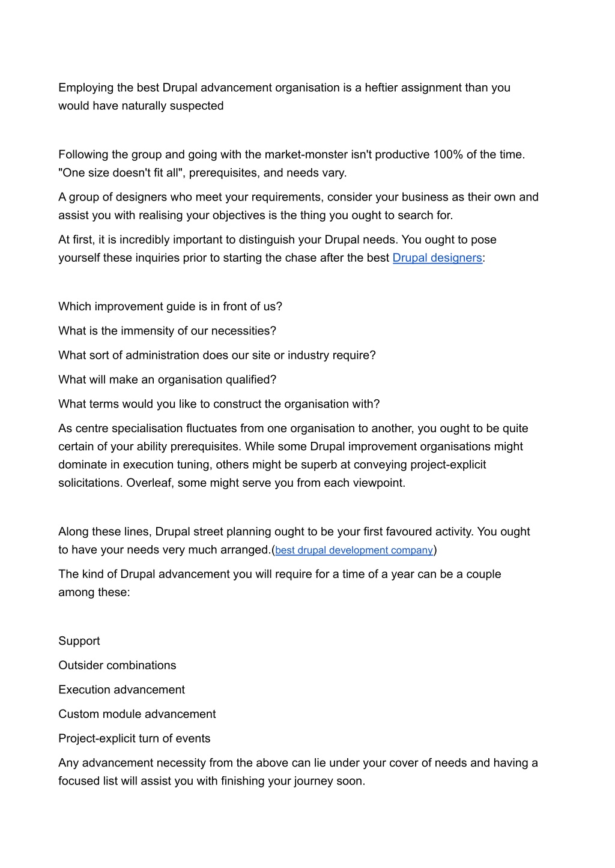
Task: Open the Drupal designers hyperlink
Action: (x=437, y=258)
